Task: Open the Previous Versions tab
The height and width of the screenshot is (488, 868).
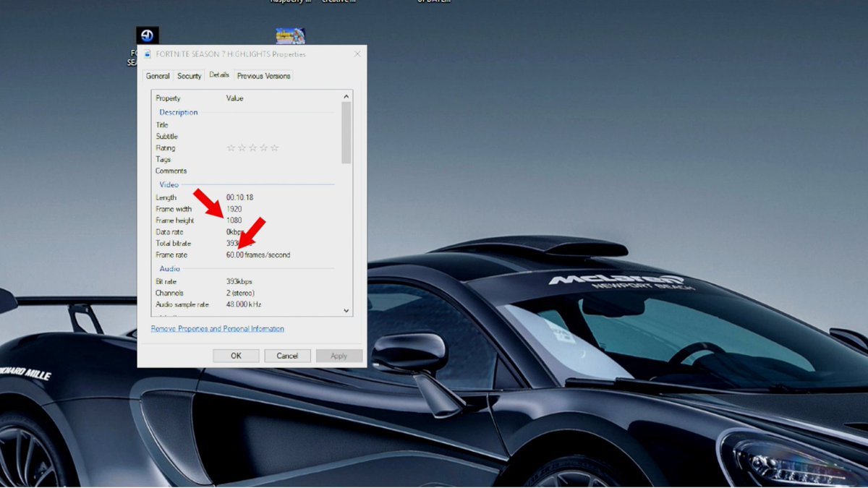Action: (263, 76)
